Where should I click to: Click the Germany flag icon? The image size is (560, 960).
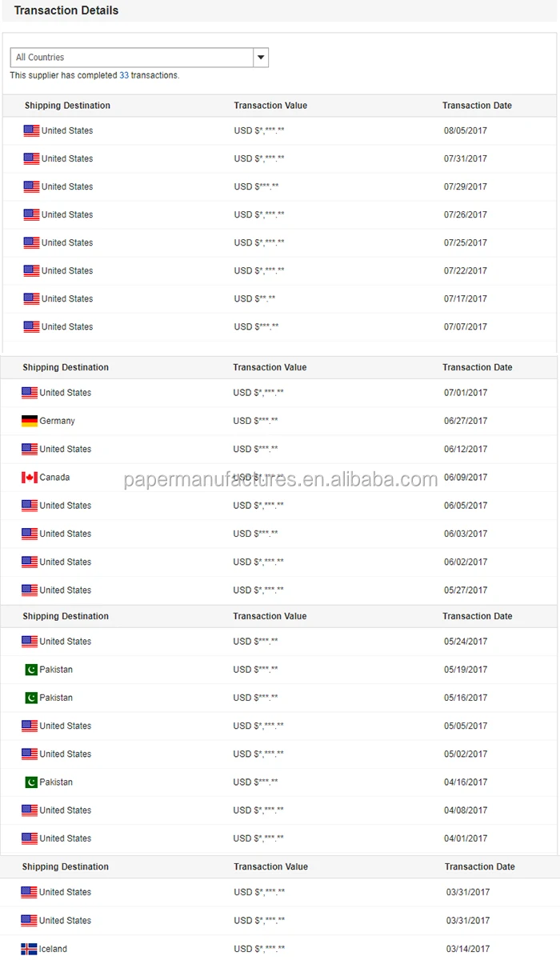pyautogui.click(x=30, y=421)
